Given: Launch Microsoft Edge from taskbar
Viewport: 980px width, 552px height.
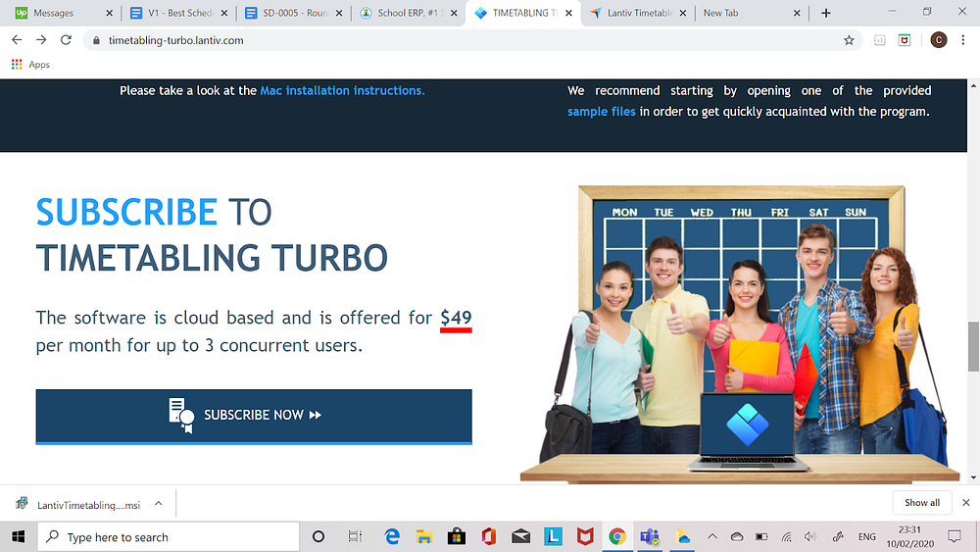Looking at the screenshot, I should [x=392, y=536].
